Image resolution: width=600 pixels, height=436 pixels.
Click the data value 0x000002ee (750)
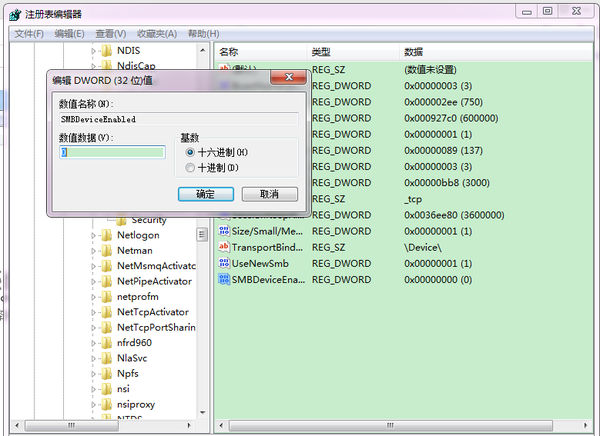[x=443, y=102]
